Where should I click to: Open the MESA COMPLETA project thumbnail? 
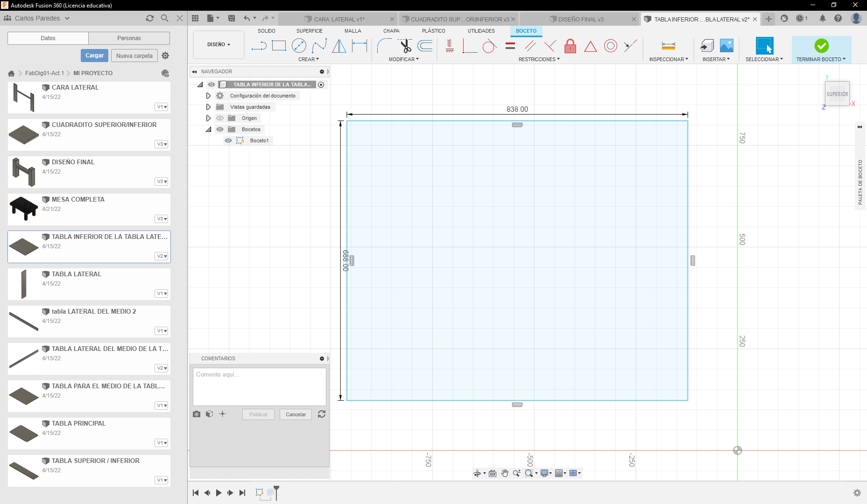coord(24,209)
